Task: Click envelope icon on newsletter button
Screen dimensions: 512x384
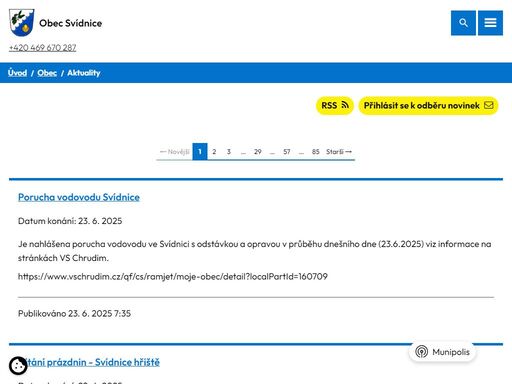Action: click(x=489, y=105)
